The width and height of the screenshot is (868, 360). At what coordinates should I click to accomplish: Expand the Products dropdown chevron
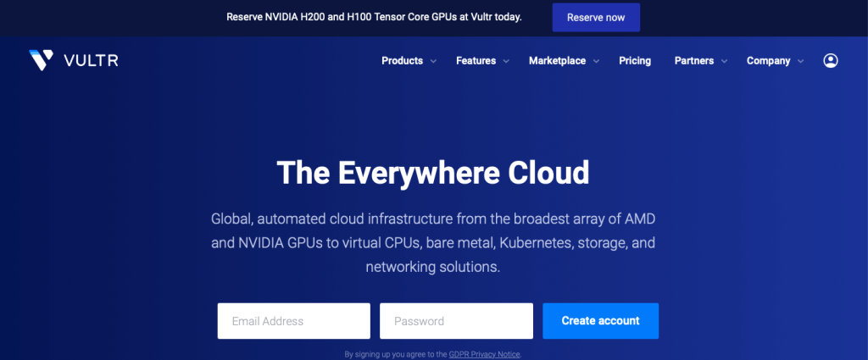coord(433,61)
